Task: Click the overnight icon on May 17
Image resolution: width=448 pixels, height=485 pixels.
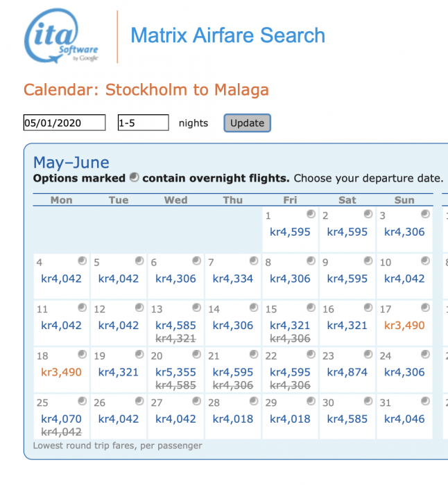Action: click(425, 308)
